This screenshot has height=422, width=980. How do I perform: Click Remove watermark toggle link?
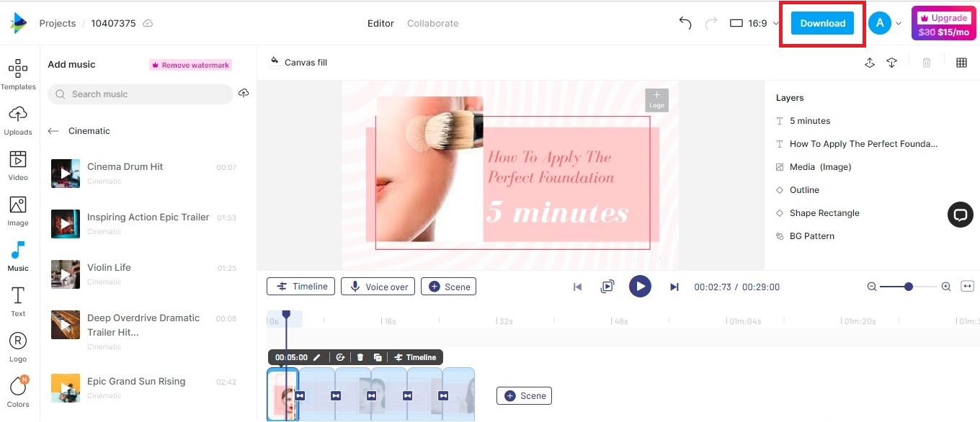coord(190,64)
